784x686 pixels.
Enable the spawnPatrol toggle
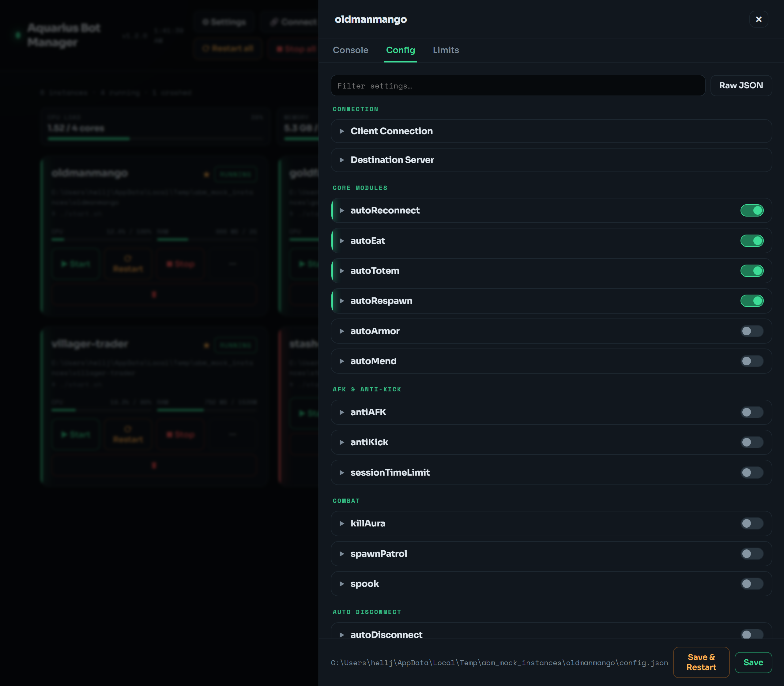pos(752,554)
